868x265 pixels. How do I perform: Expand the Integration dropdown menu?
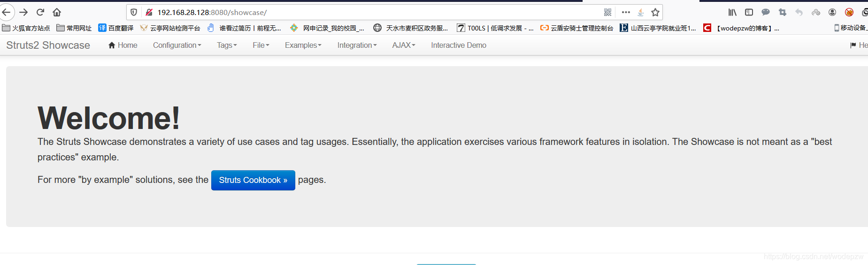(x=357, y=45)
